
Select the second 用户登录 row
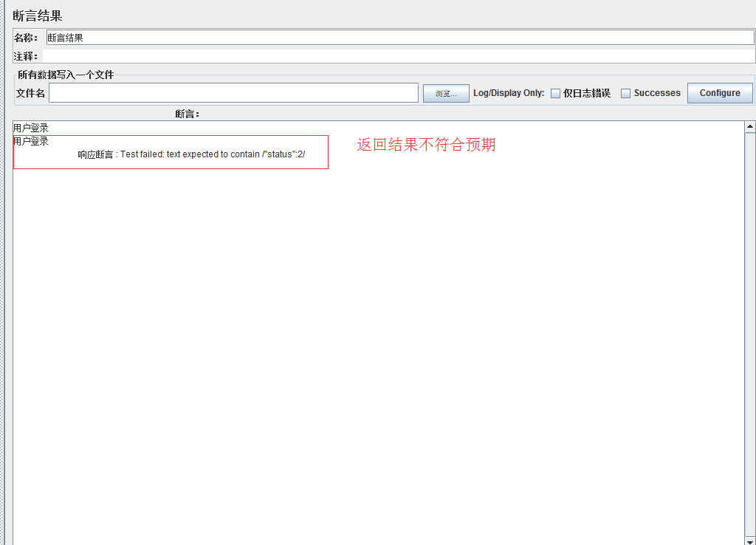coord(31,141)
